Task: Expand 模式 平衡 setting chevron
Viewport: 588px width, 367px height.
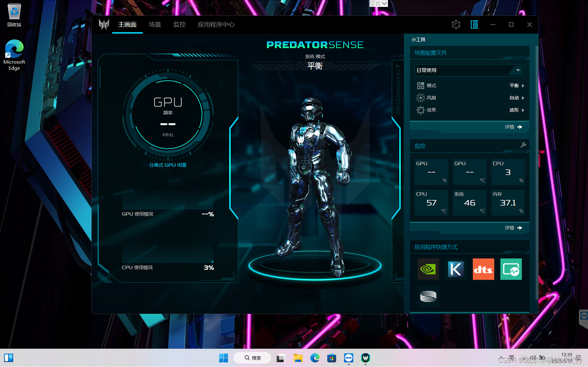Action: coord(522,86)
